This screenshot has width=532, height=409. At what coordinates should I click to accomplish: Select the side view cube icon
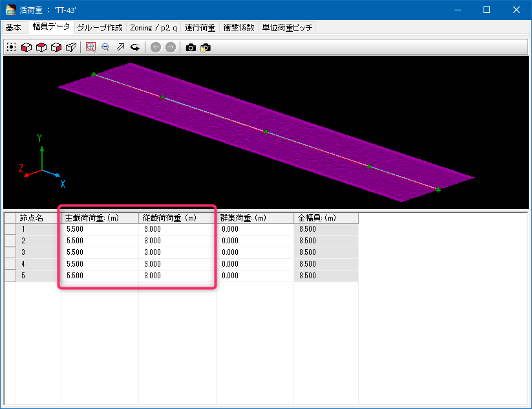[x=56, y=47]
